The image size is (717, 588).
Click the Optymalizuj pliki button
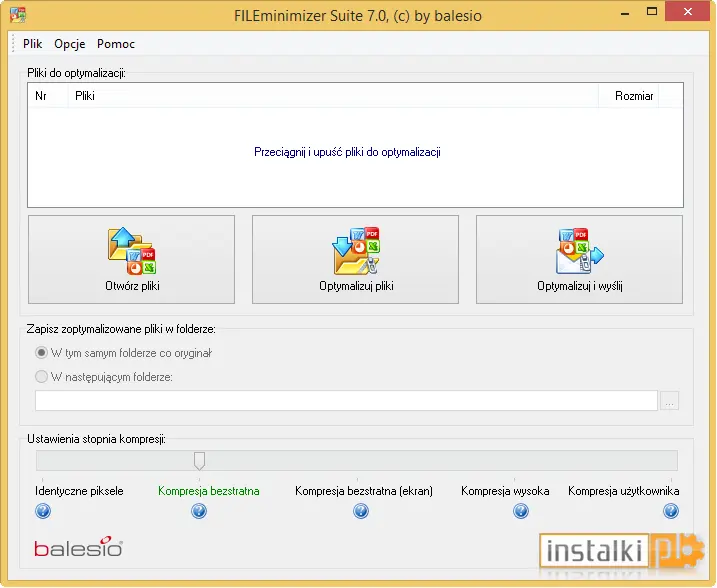click(x=355, y=259)
